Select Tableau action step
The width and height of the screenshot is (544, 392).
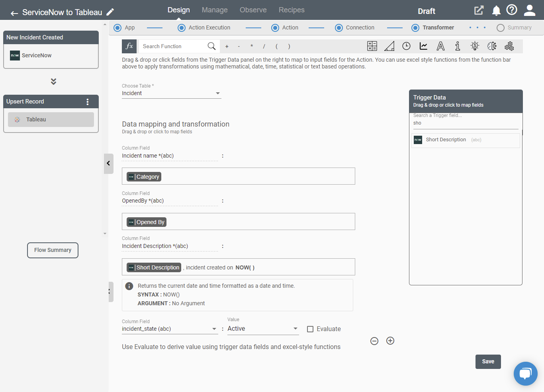click(x=51, y=119)
